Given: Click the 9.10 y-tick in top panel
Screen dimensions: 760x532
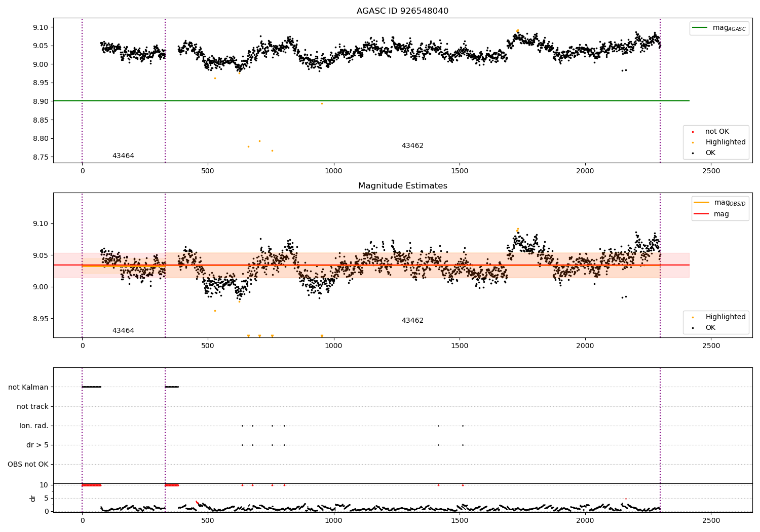Looking at the screenshot, I should [40, 27].
